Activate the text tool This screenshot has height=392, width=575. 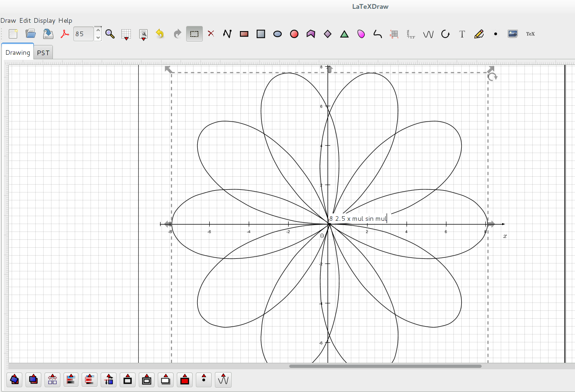[x=462, y=34]
